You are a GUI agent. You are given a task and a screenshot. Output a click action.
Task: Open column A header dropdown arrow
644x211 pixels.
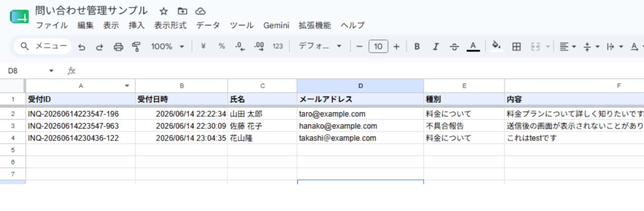[127, 86]
